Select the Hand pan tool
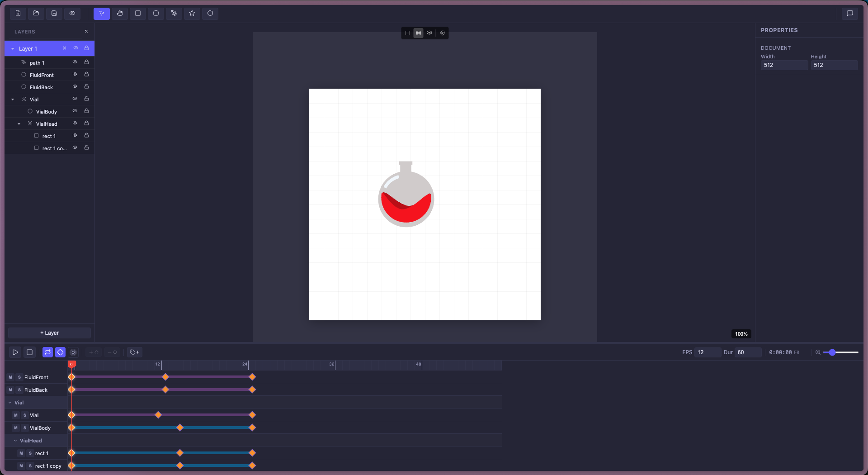868x475 pixels. coord(120,14)
